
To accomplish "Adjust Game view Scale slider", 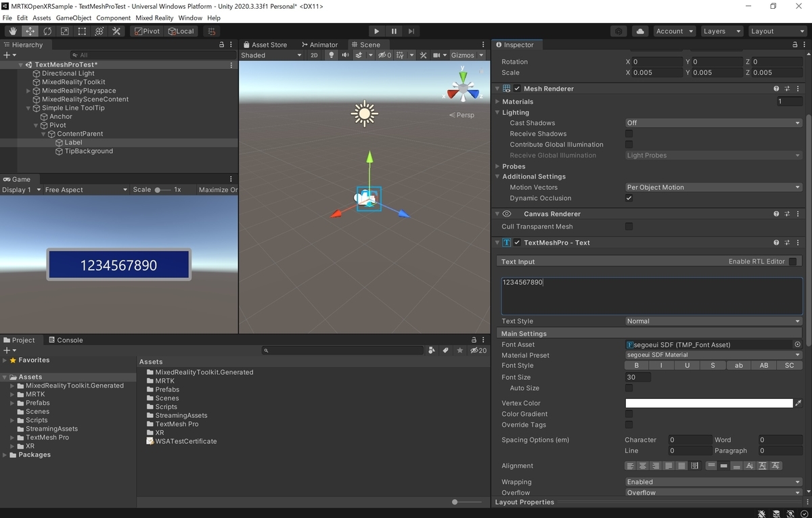I will pyautogui.click(x=162, y=190).
